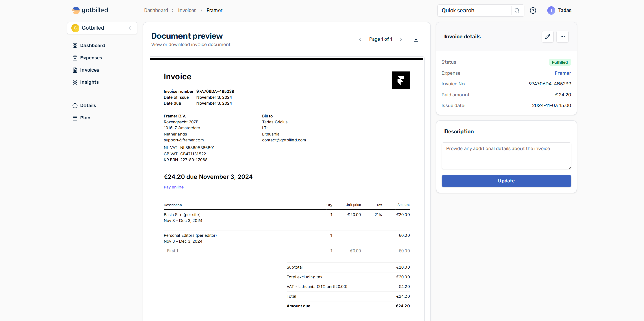
Task: Open the help question mark icon
Action: [x=533, y=11]
